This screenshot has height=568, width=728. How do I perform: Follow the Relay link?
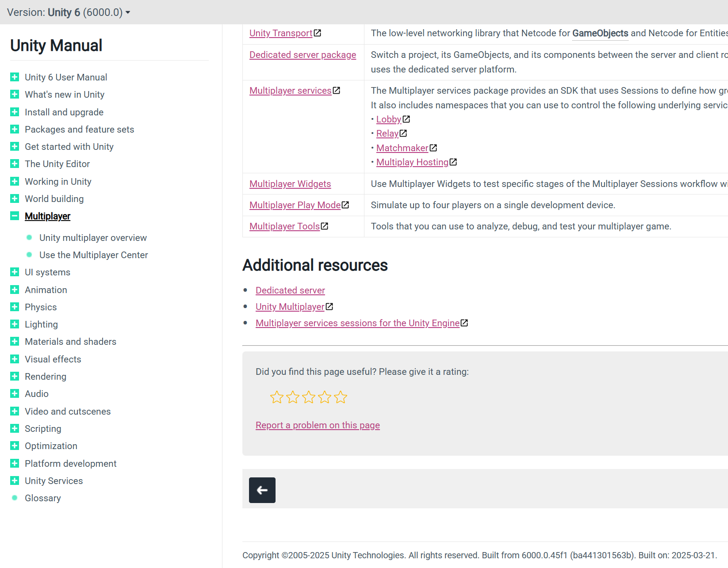[x=387, y=133]
